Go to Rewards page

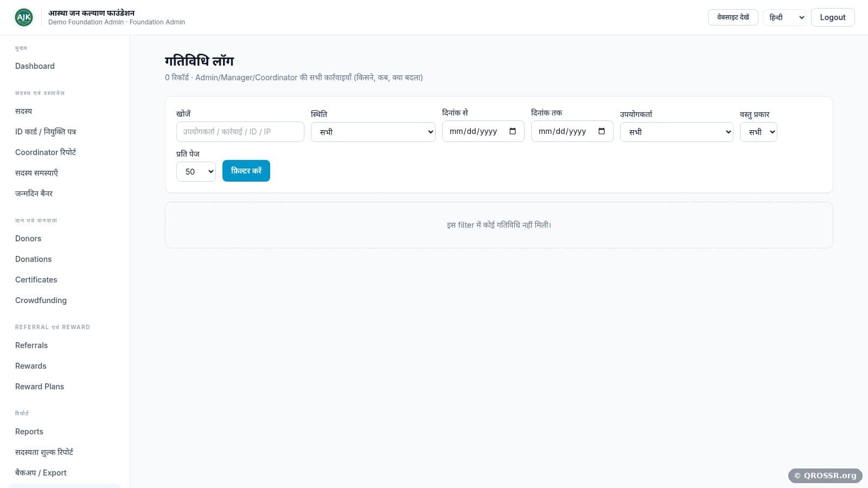click(x=31, y=366)
